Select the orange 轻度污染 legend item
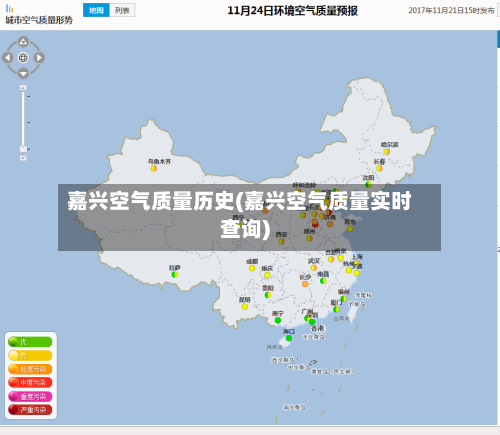This screenshot has height=435, width=500. pos(30,369)
